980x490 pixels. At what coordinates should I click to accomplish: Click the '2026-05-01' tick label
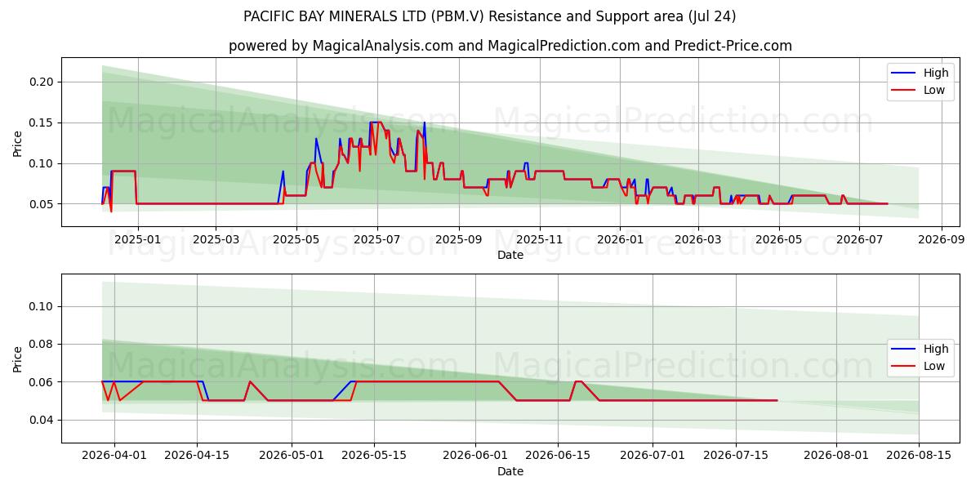(x=292, y=456)
